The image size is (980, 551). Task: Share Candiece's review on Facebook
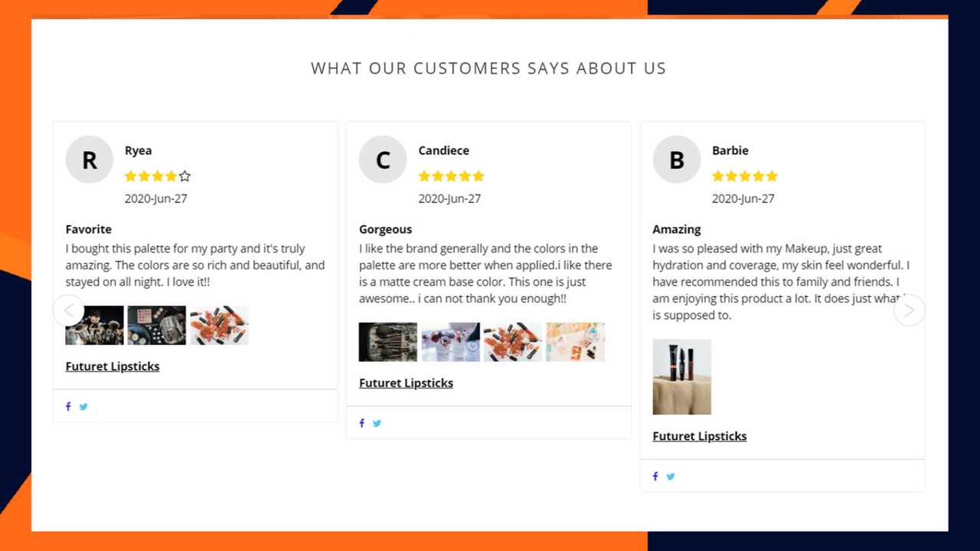(361, 423)
